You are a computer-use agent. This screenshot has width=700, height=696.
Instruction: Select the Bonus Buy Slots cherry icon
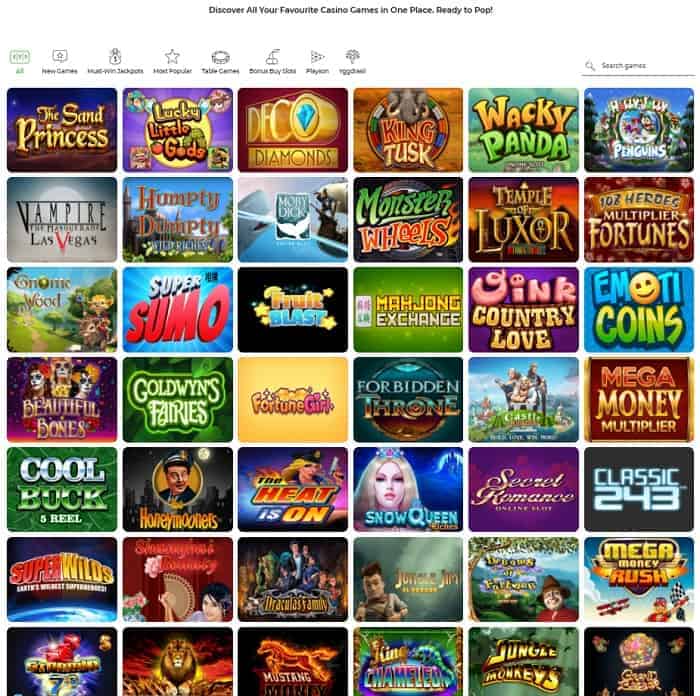pos(272,57)
